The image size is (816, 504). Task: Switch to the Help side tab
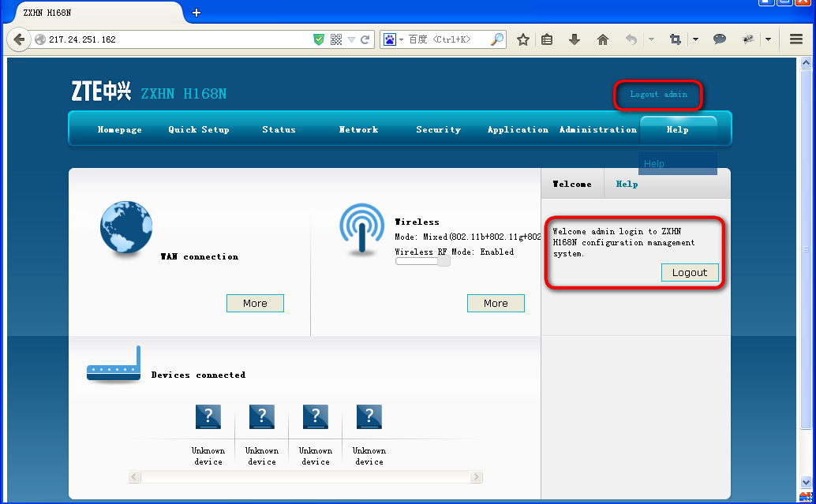tap(627, 184)
